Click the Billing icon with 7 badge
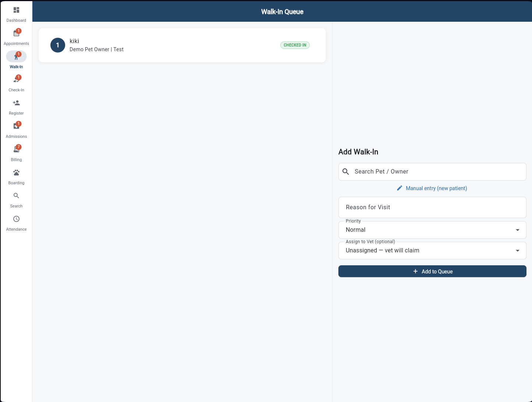 [x=16, y=149]
